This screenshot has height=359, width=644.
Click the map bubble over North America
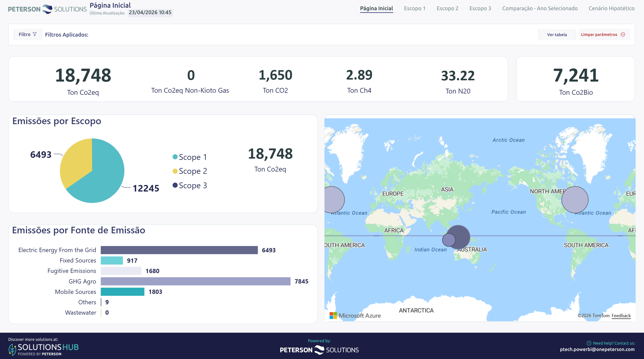point(575,200)
